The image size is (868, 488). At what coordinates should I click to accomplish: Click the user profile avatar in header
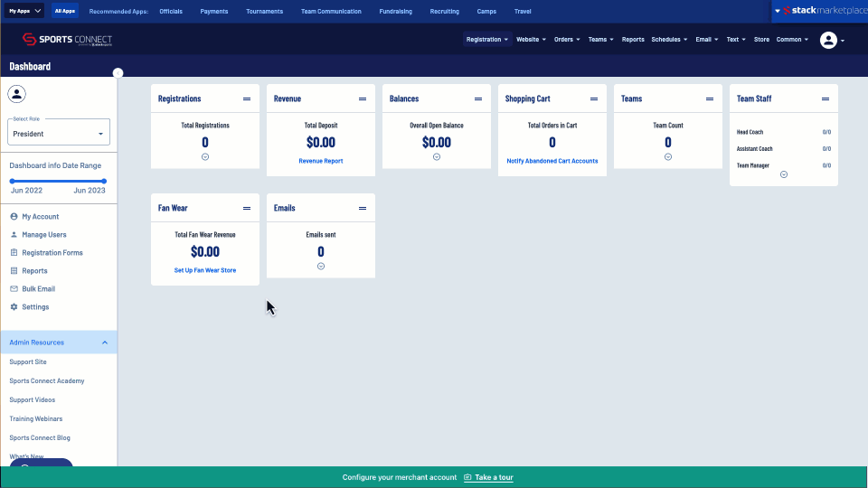click(x=828, y=40)
